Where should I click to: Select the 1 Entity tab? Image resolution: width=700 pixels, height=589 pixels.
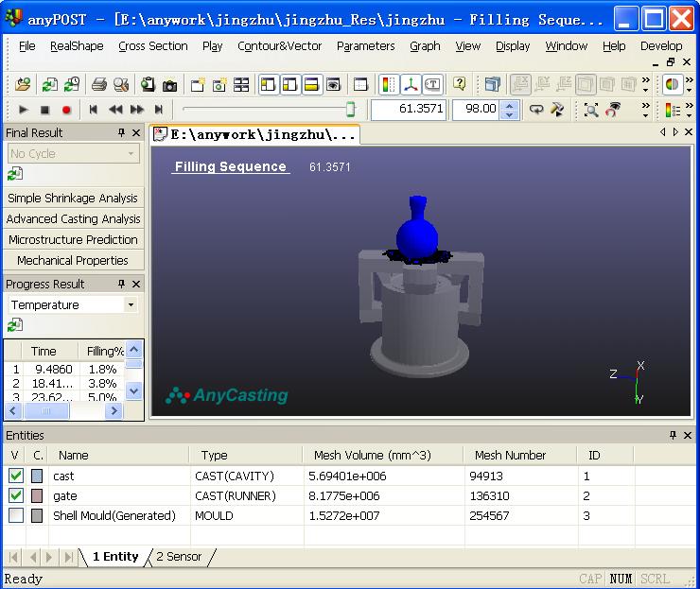click(x=115, y=557)
